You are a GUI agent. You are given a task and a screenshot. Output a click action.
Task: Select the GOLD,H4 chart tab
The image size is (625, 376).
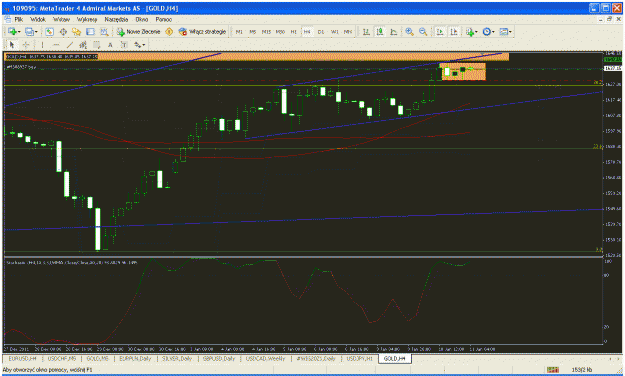point(395,359)
